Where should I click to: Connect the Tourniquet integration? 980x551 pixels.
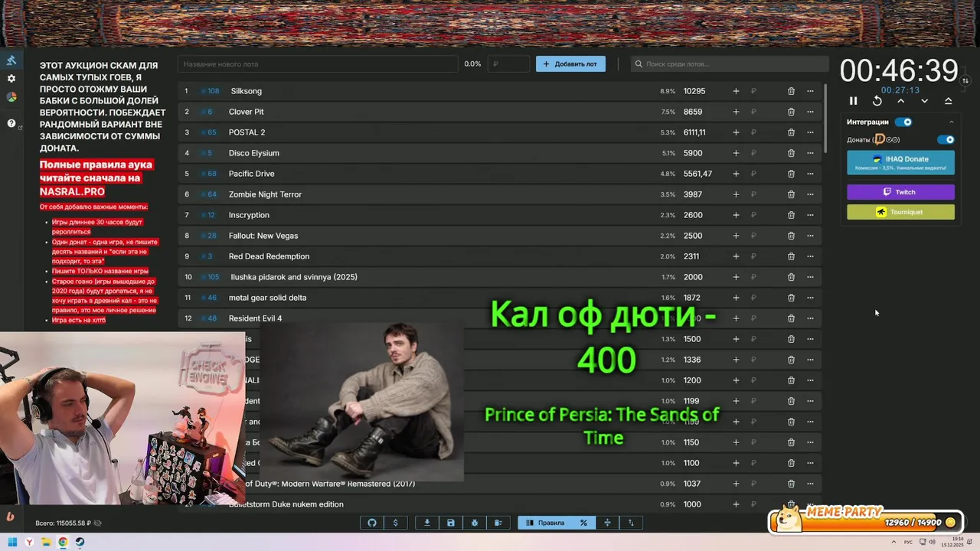tap(901, 212)
